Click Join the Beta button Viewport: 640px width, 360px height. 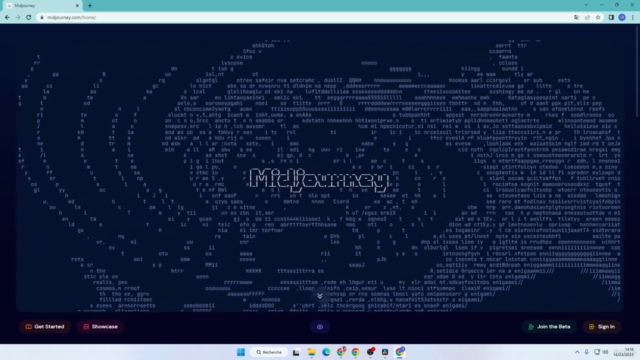[x=549, y=327]
